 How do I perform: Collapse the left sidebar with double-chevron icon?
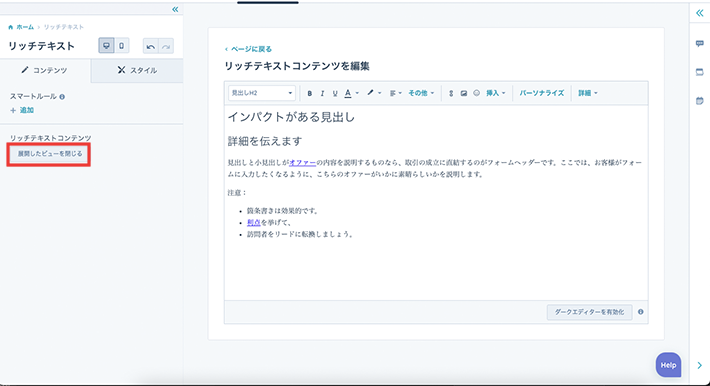(x=175, y=10)
